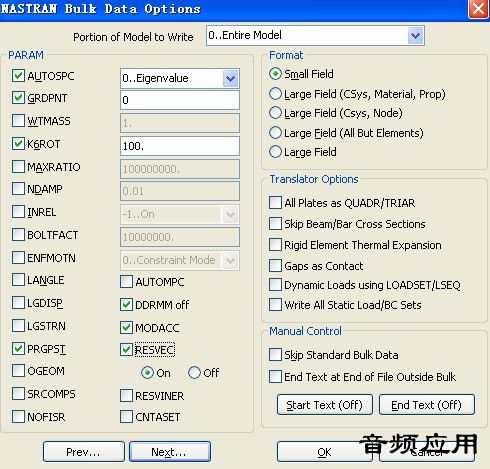The image size is (490, 469).
Task: Enable Skip Standard Bulk Data
Action: tap(275, 355)
